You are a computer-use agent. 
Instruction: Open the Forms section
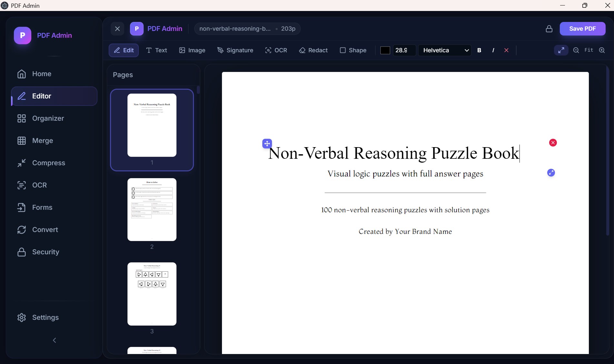point(54,207)
